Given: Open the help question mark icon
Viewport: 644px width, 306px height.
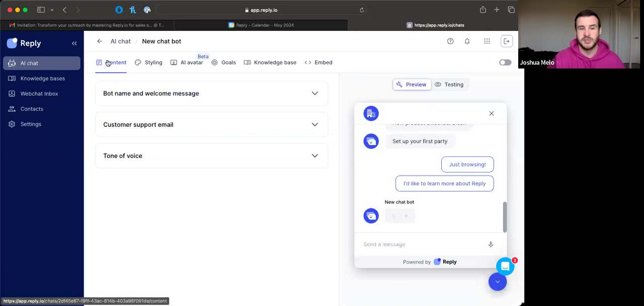Looking at the screenshot, I should tap(450, 41).
